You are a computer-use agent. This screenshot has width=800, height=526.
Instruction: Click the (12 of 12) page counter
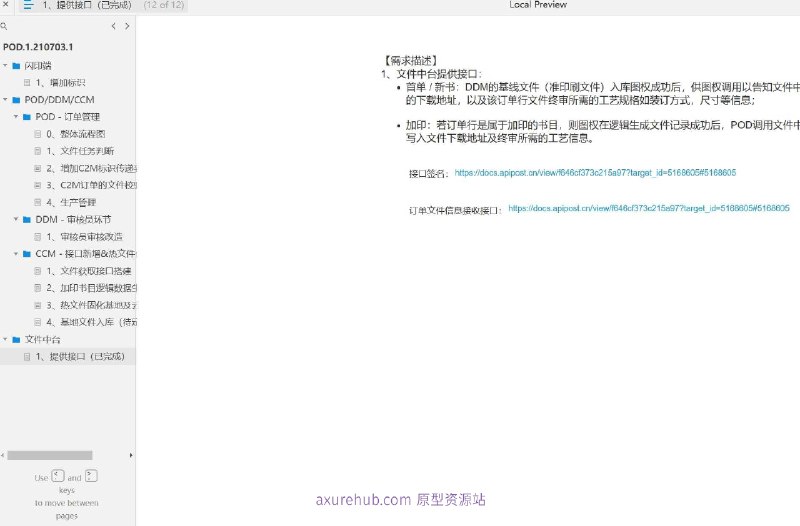164,5
